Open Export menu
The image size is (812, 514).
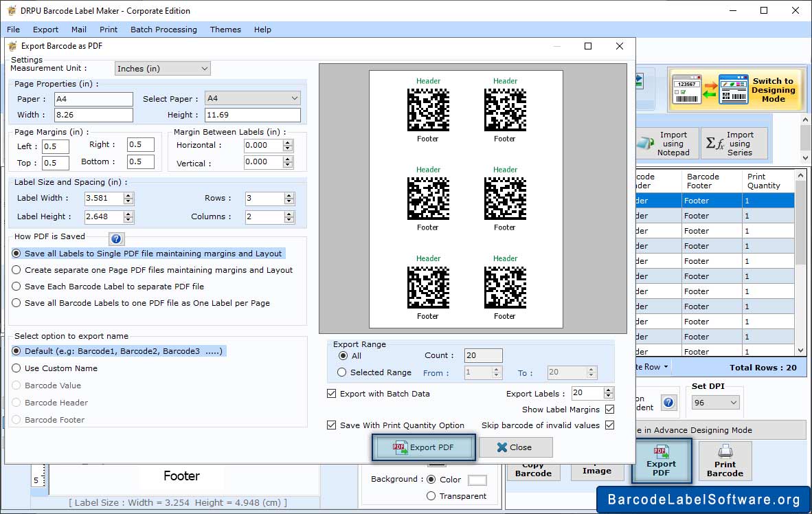click(x=45, y=30)
